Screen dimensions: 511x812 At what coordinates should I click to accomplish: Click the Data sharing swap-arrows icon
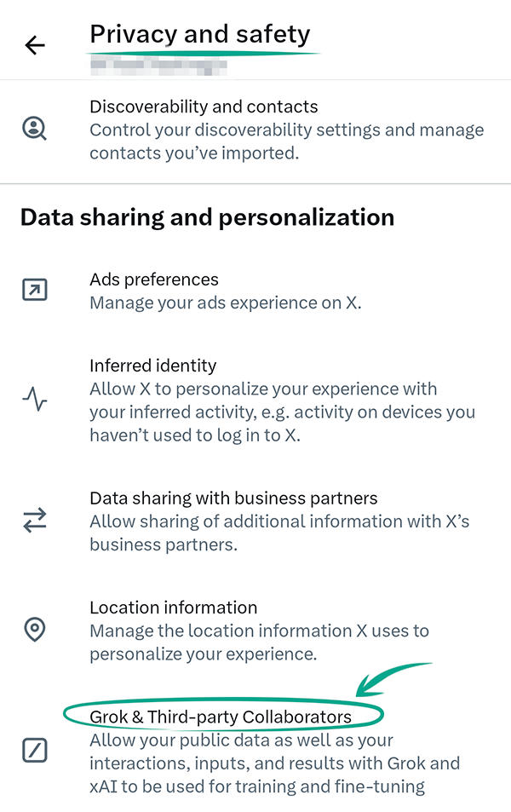34,520
